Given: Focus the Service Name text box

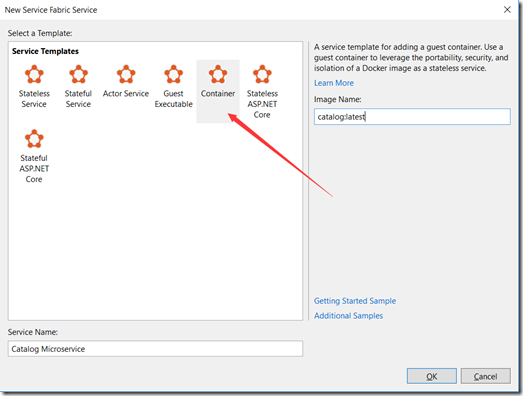Looking at the screenshot, I should coord(155,349).
